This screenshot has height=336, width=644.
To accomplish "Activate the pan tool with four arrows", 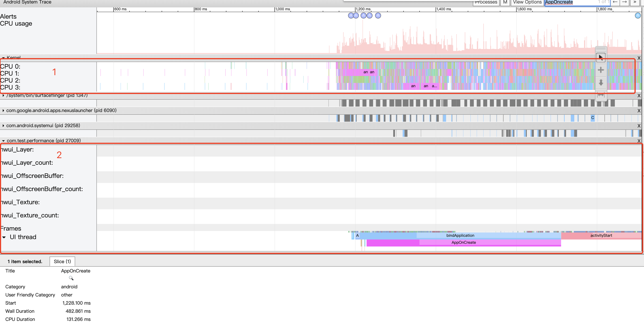I will click(601, 70).
